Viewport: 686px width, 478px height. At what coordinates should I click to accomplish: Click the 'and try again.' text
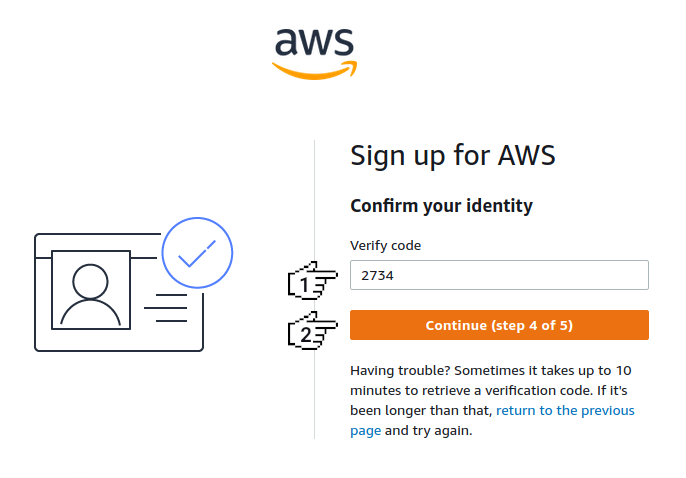[x=428, y=431]
